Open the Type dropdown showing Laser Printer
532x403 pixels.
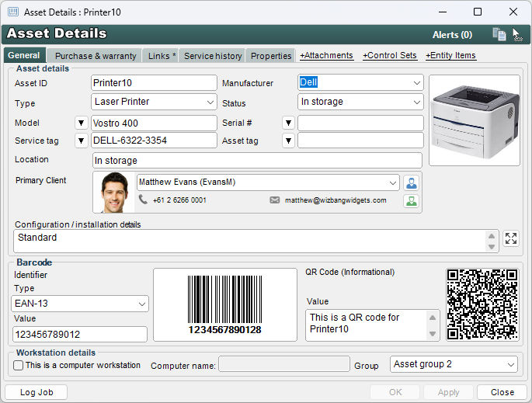coord(210,102)
